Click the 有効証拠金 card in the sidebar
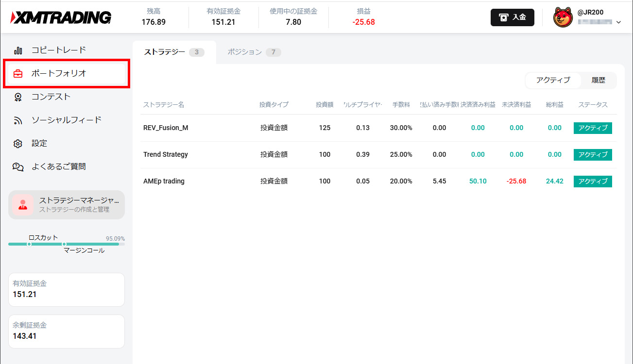Image resolution: width=633 pixels, height=364 pixels. point(67,290)
